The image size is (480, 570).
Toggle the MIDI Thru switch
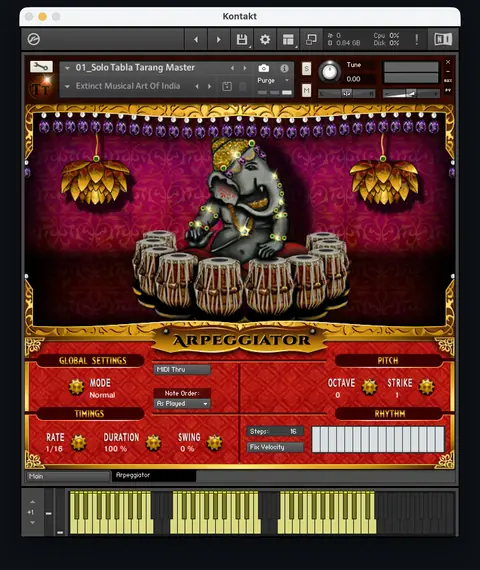click(182, 370)
